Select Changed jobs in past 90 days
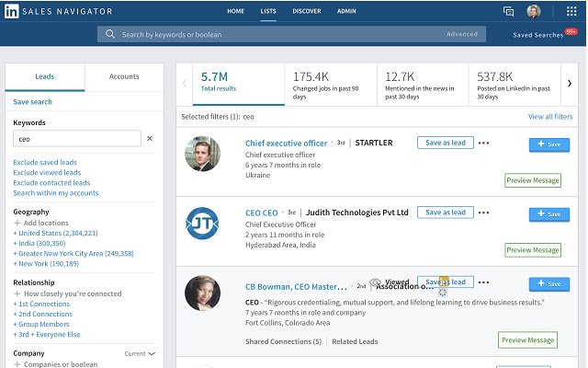588x368 pixels. point(331,84)
